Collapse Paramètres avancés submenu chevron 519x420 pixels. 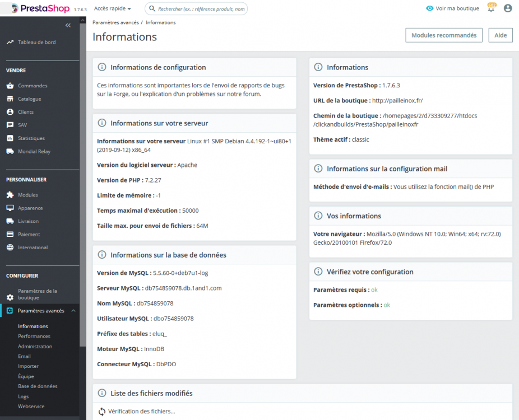tap(73, 311)
